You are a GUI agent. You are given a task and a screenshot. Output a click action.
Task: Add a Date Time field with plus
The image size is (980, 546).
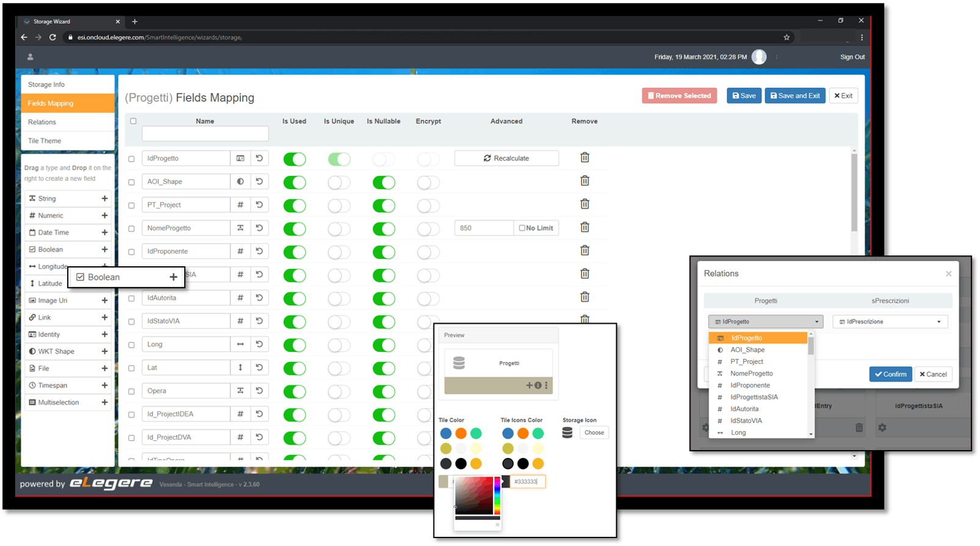[104, 233]
